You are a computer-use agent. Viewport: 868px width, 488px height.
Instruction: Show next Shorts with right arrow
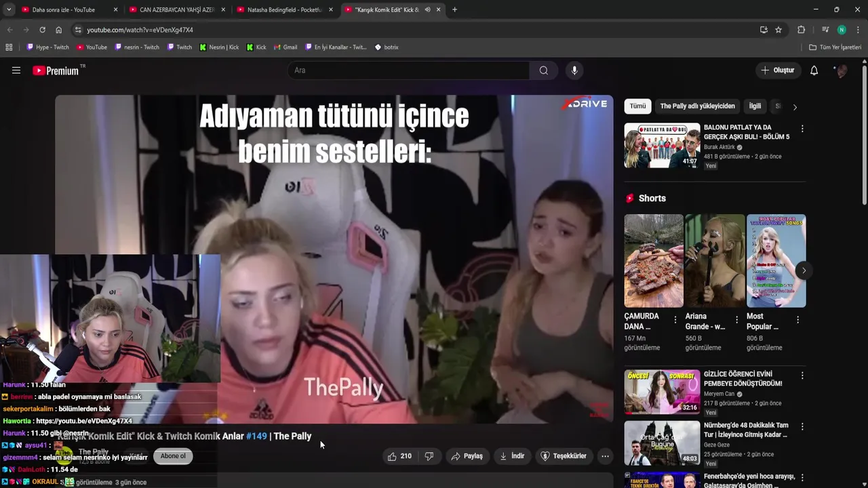[x=804, y=270]
